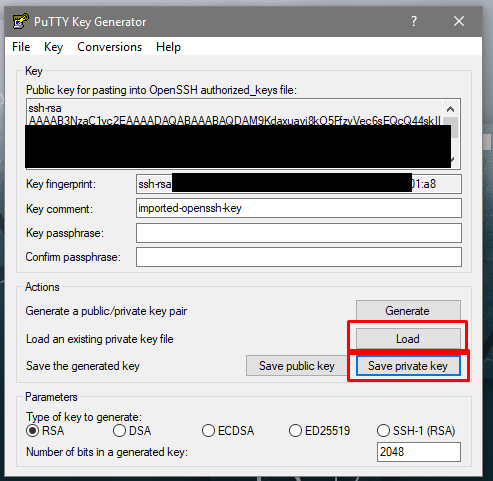
Task: Click the 'Load an existing private key file' text
Action: (x=100, y=339)
